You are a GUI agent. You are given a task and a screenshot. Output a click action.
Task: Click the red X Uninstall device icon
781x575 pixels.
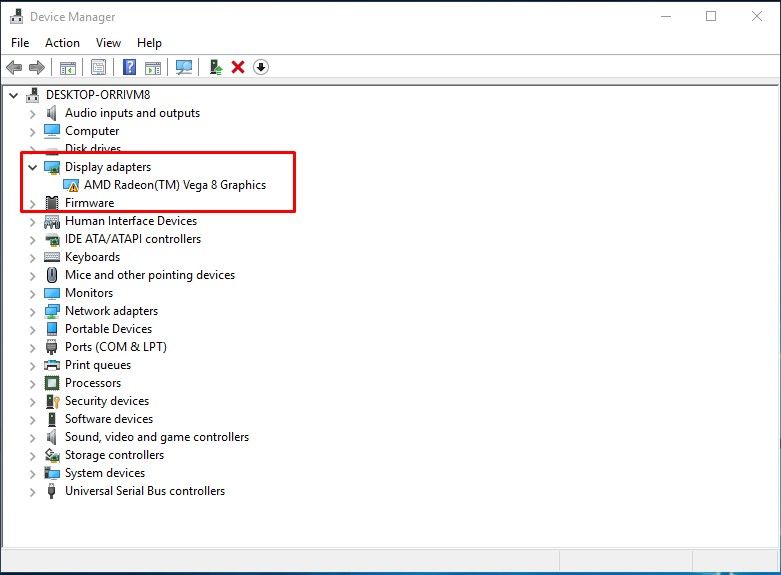coord(238,67)
